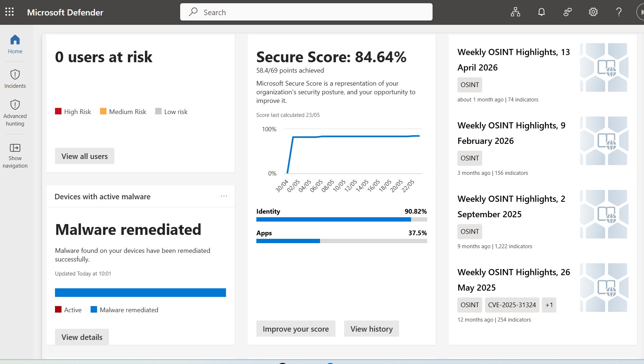Click the Apps 37.5% score bar

[x=342, y=241]
